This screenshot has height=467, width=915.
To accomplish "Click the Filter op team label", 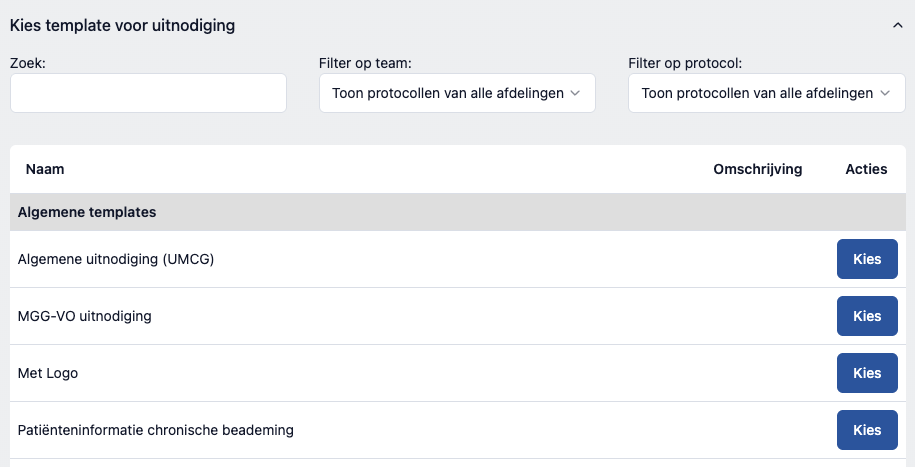I will point(366,63).
